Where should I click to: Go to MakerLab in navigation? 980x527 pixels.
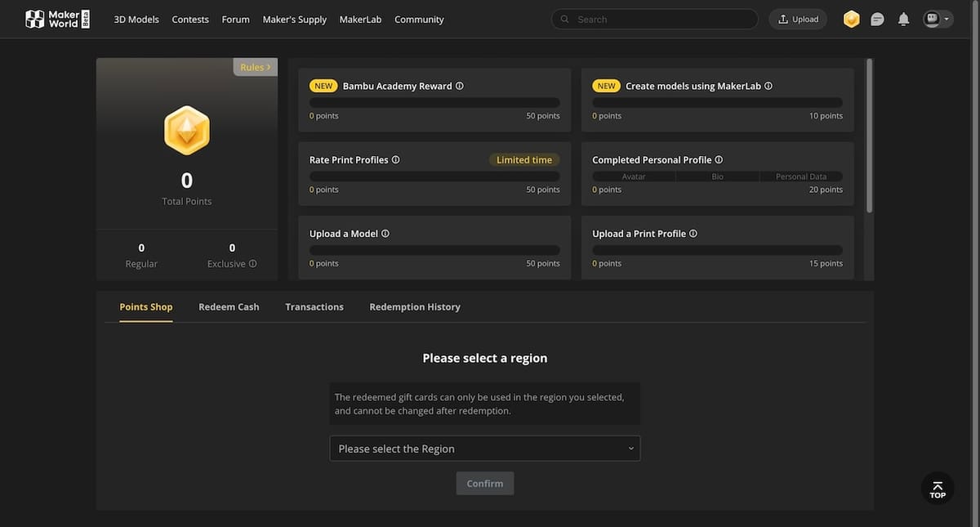[360, 19]
